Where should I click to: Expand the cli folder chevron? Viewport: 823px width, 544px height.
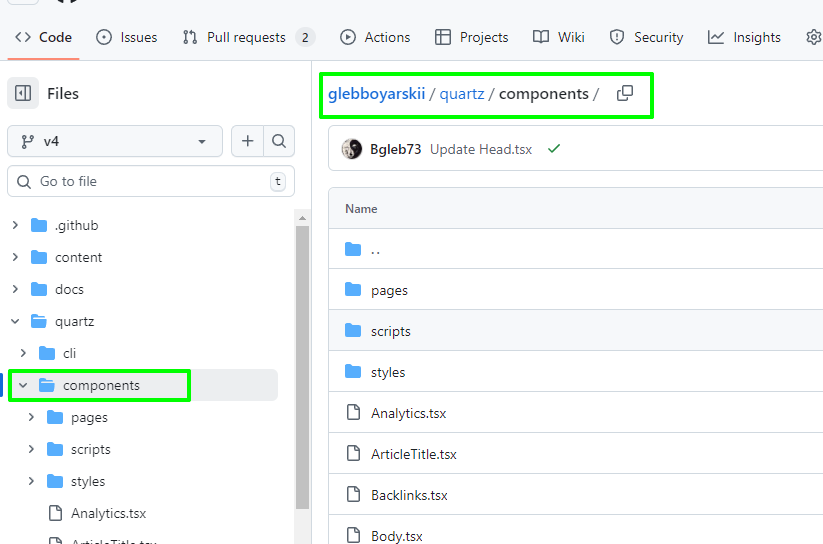tap(23, 353)
